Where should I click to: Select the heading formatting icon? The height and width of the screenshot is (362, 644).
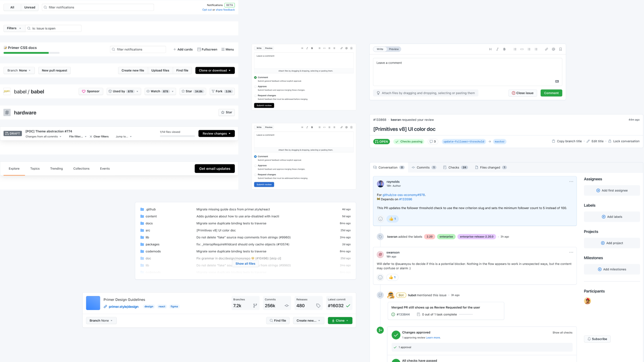click(x=490, y=49)
